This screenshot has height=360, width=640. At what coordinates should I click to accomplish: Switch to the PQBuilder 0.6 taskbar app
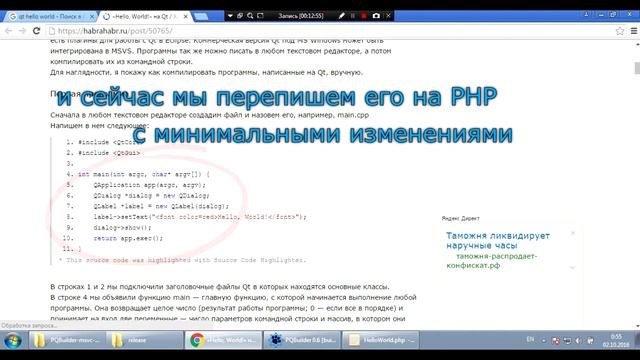302,340
